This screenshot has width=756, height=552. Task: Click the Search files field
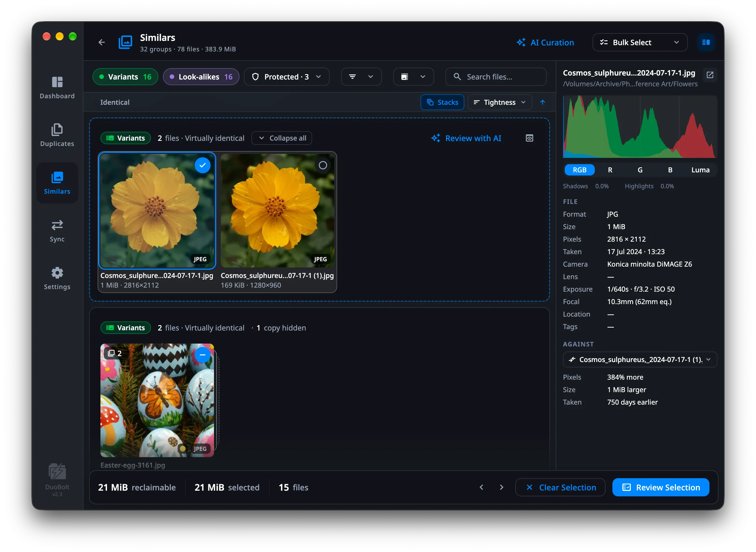(x=495, y=77)
